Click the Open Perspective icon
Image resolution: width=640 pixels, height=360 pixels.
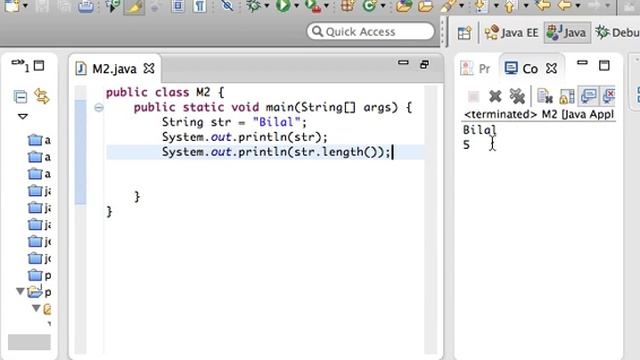click(464, 33)
